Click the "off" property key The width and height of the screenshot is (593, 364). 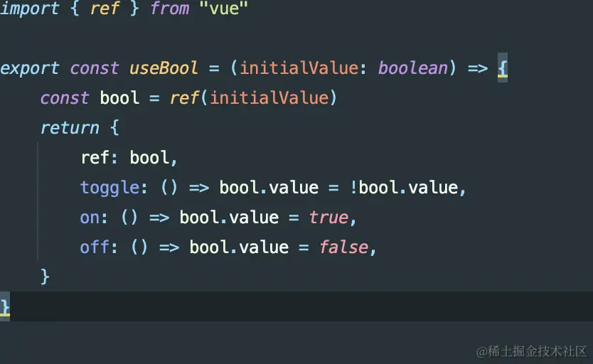tap(95, 247)
